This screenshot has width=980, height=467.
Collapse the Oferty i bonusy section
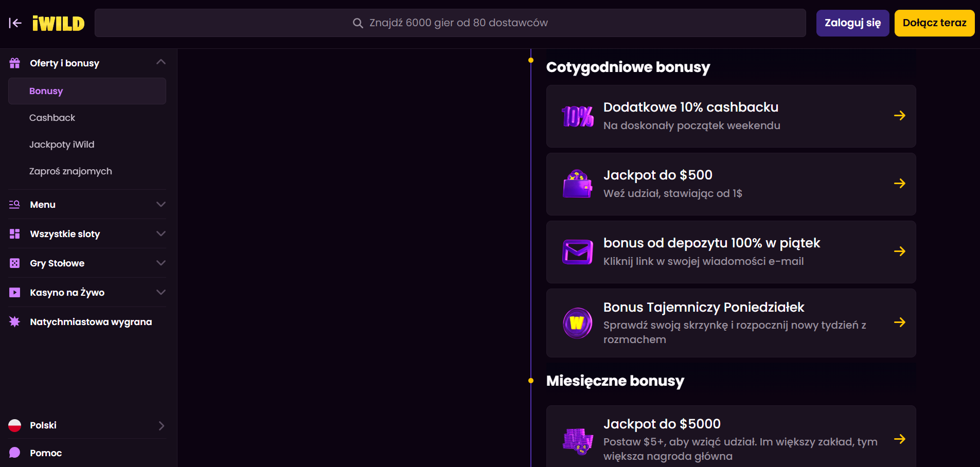pyautogui.click(x=161, y=62)
